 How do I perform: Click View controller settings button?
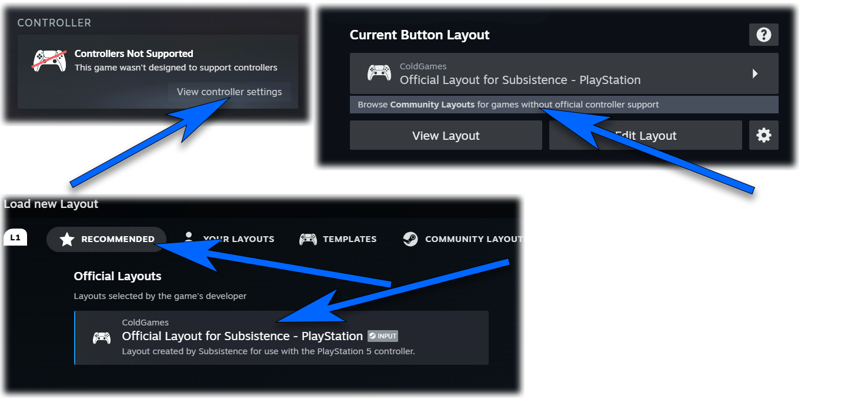pos(229,92)
